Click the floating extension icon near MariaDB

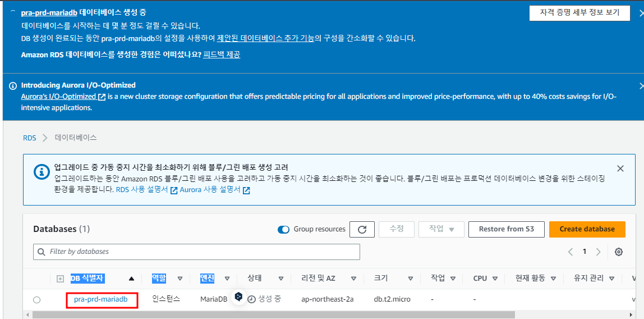click(238, 297)
